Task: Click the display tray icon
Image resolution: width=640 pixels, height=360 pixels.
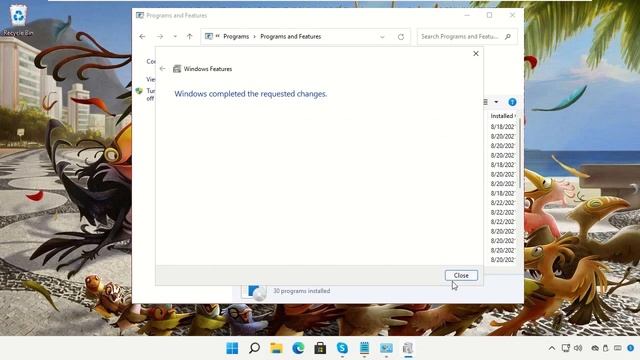Action: coord(566,348)
